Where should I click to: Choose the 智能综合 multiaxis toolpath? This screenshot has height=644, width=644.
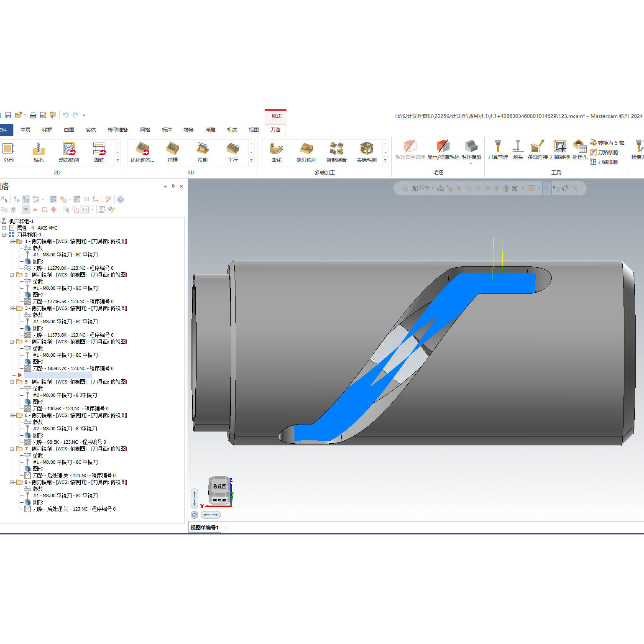tap(337, 152)
